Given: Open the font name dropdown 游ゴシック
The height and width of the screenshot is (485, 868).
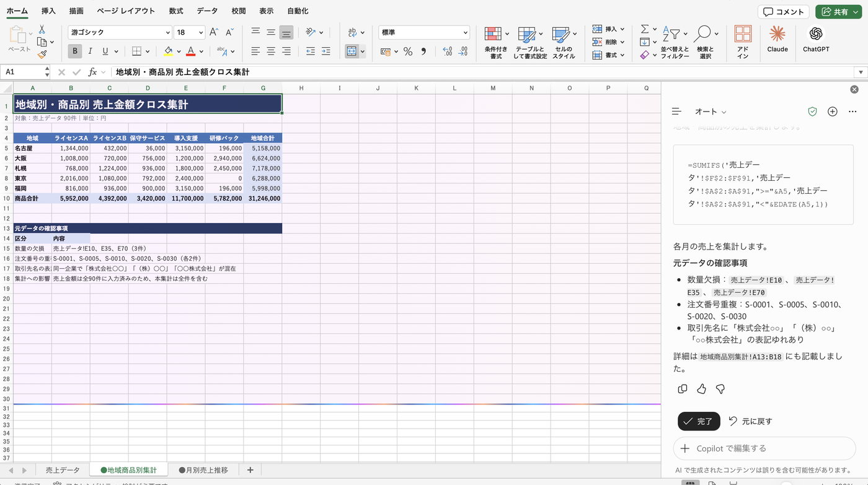Looking at the screenshot, I should 167,32.
